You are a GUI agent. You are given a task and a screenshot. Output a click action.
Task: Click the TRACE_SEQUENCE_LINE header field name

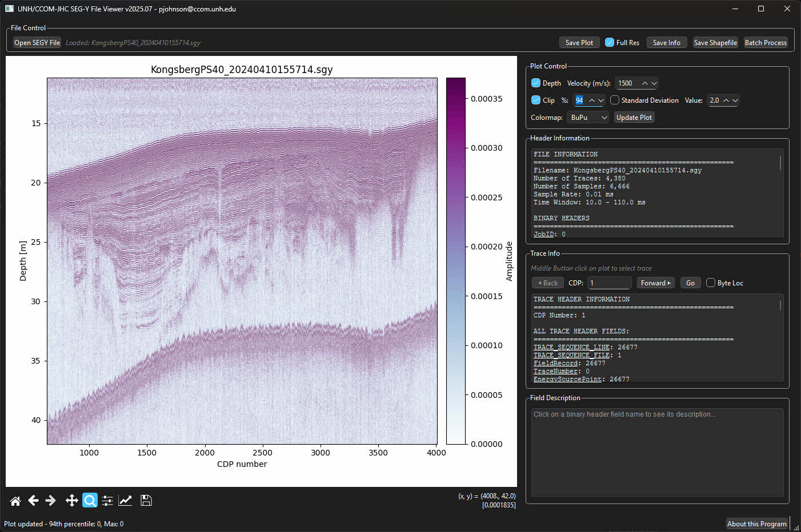571,347
